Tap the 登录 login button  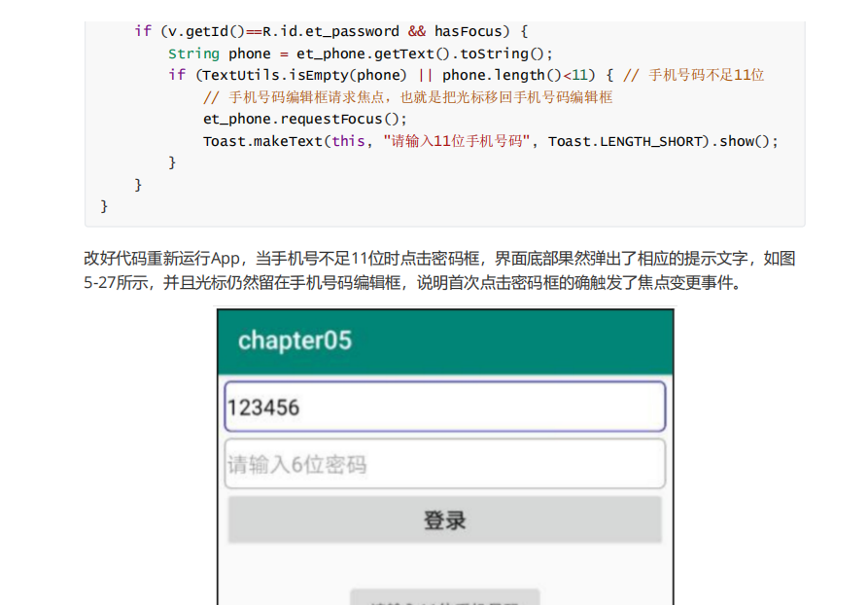[x=444, y=519]
